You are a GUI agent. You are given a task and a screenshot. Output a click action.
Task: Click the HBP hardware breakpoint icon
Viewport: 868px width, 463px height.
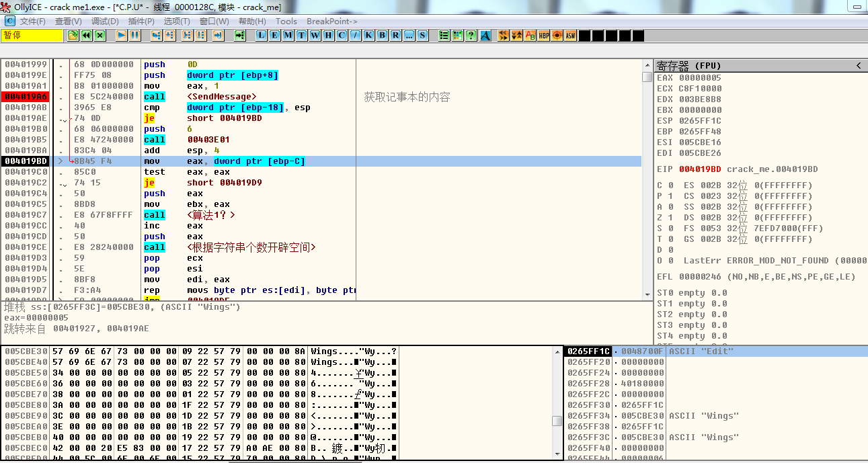click(x=544, y=35)
